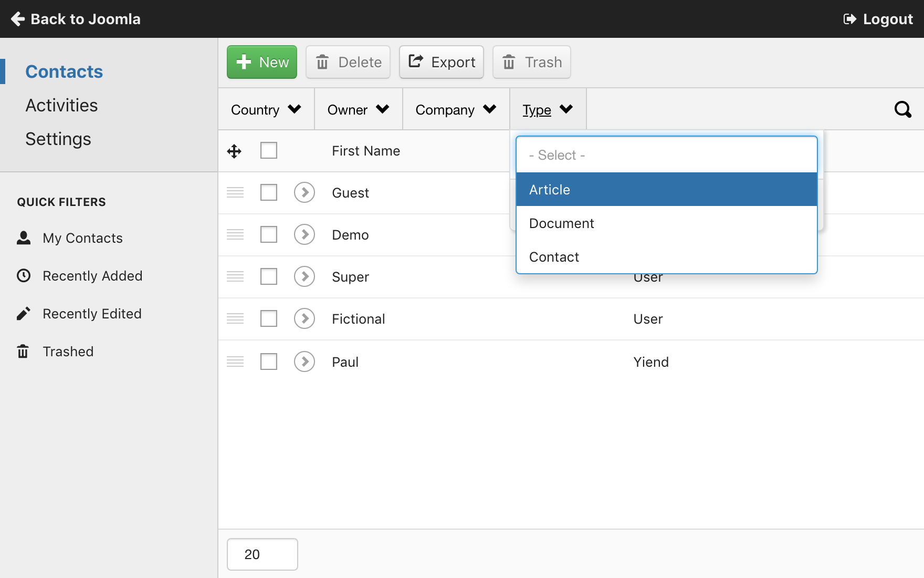Screen dimensions: 924x578
Task: Click the page size field showing 20
Action: pyautogui.click(x=262, y=554)
